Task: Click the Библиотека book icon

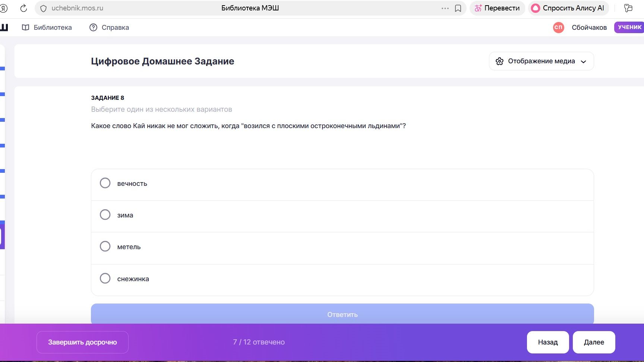Action: coord(25,28)
